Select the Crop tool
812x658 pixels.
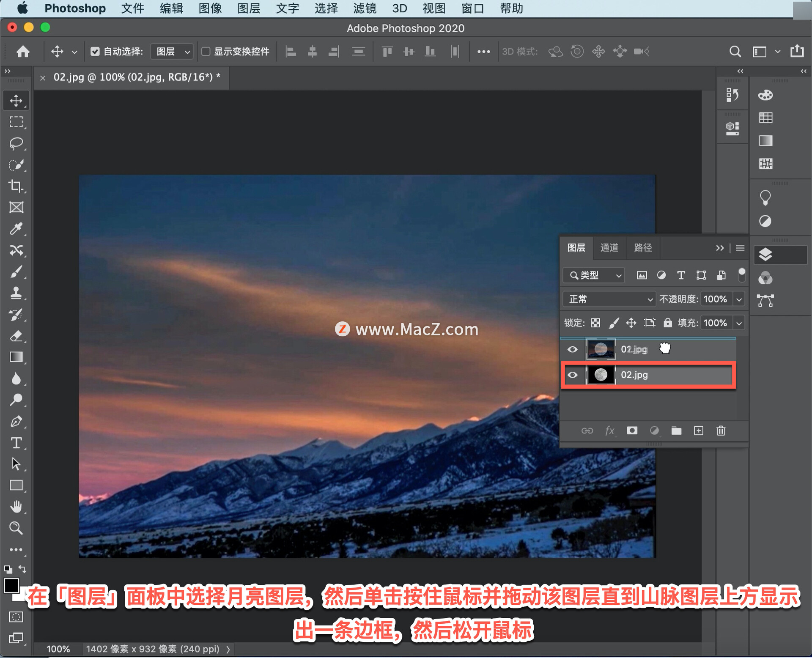tap(16, 186)
